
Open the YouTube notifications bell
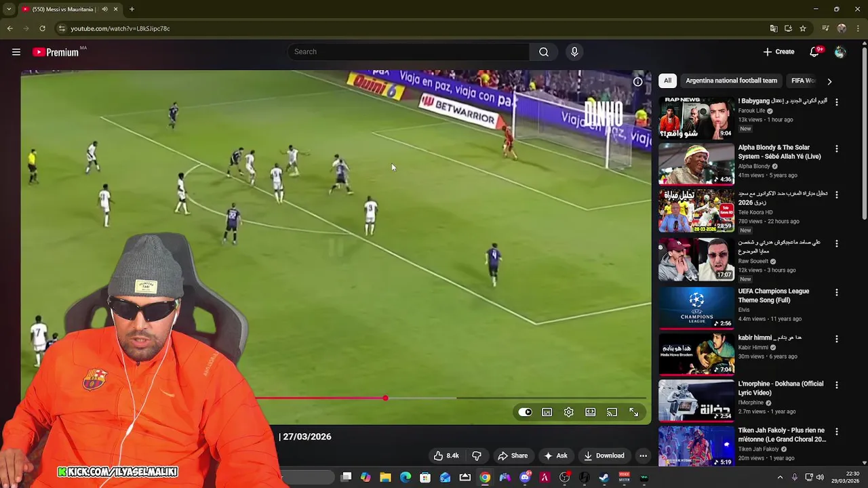[816, 52]
